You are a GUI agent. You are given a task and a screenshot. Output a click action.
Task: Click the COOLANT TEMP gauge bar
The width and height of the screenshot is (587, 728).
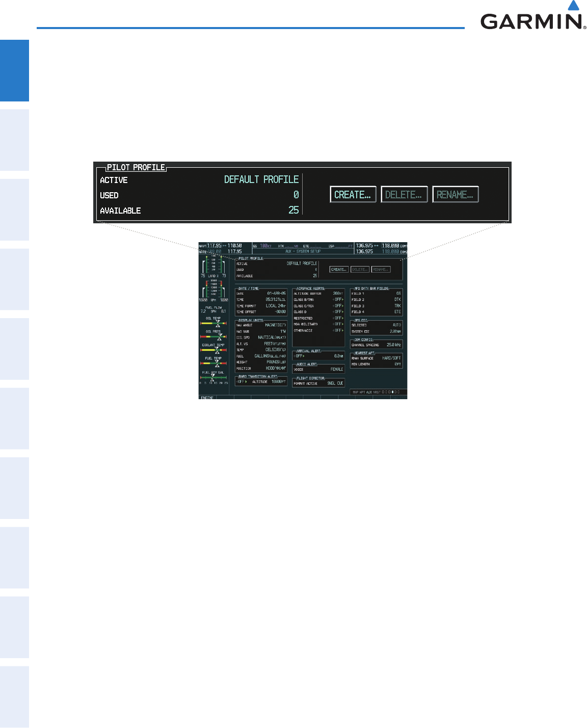(214, 350)
